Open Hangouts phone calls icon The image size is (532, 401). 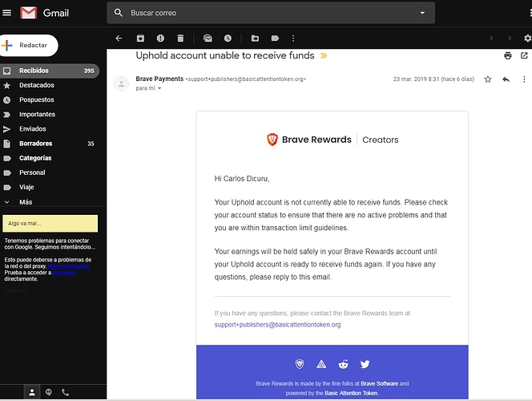click(66, 392)
